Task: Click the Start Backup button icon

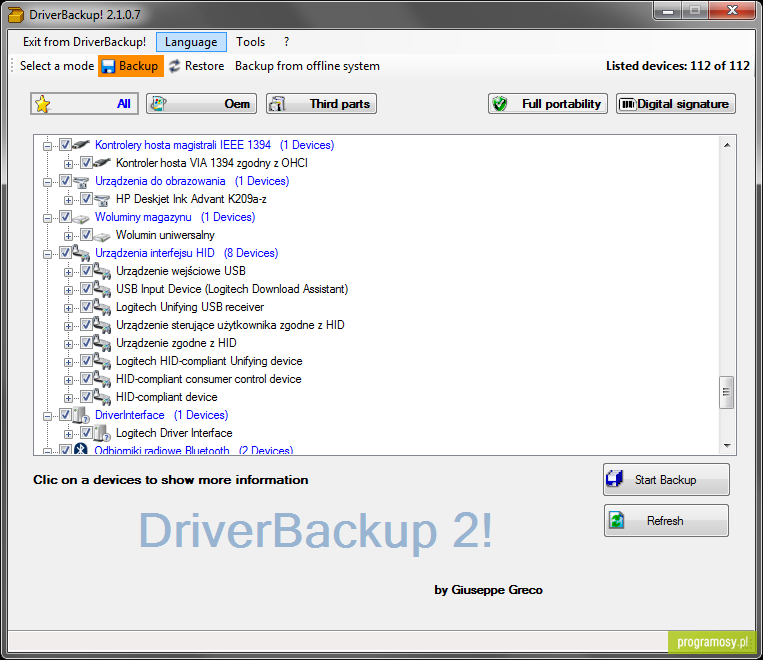Action: tap(615, 479)
